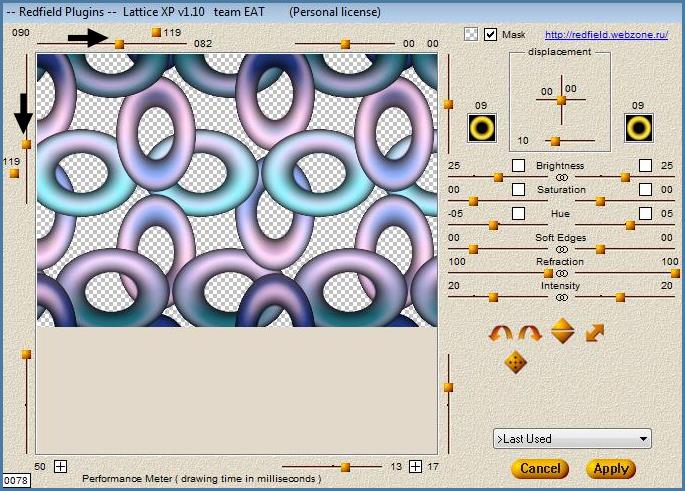Click the Intensity link chain icon
Image resolution: width=685 pixels, height=491 pixels.
click(x=562, y=297)
